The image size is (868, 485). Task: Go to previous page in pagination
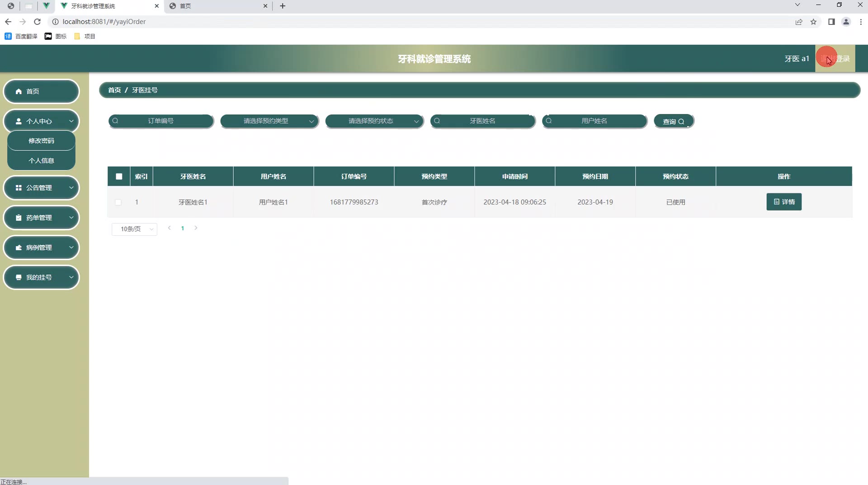(x=169, y=228)
